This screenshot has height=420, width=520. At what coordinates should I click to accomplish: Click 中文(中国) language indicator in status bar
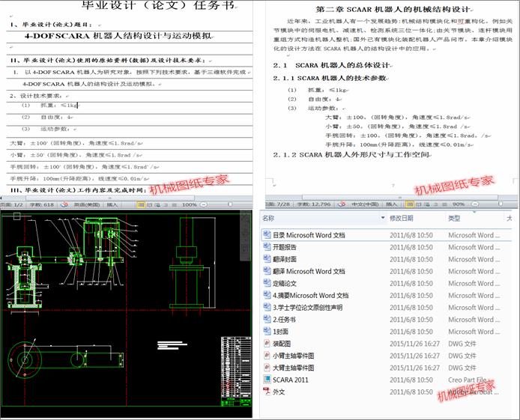point(365,204)
